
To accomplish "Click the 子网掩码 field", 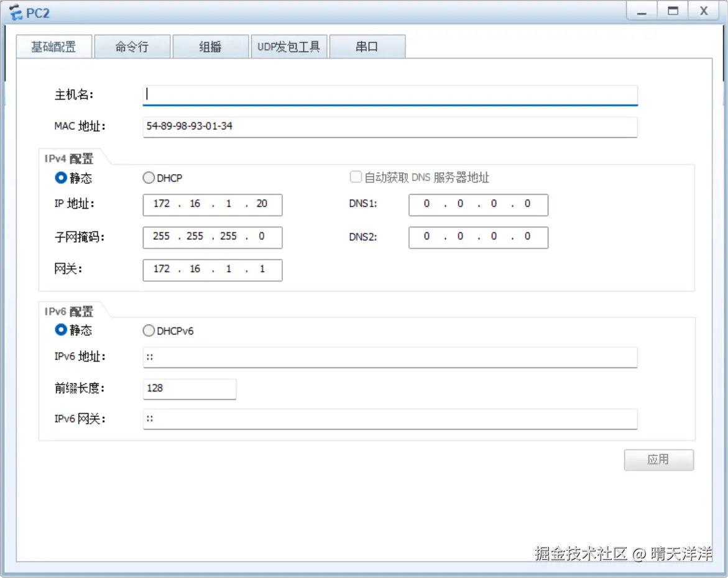I will (x=213, y=237).
